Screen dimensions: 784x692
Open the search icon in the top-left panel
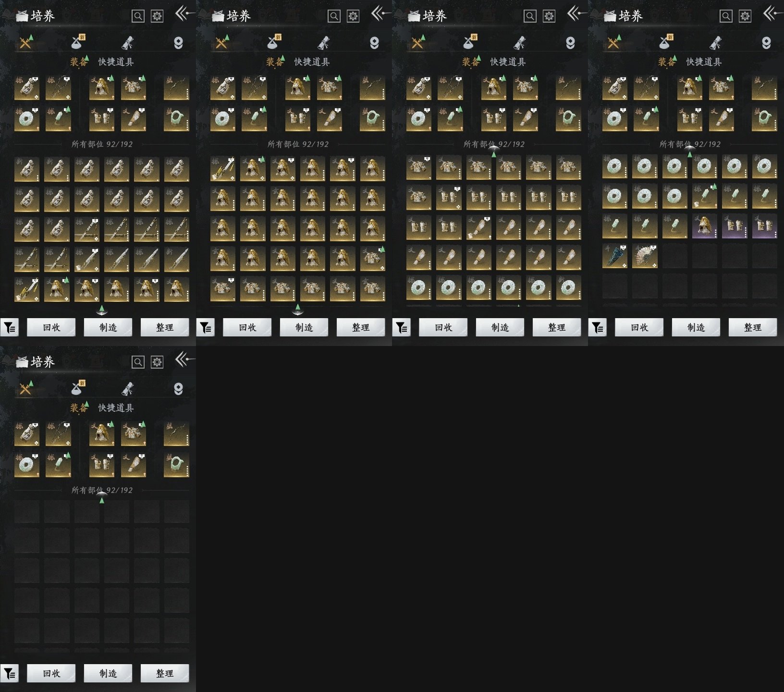pyautogui.click(x=138, y=16)
